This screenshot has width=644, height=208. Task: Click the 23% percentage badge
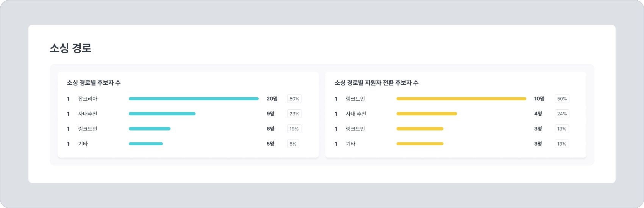pyautogui.click(x=294, y=114)
